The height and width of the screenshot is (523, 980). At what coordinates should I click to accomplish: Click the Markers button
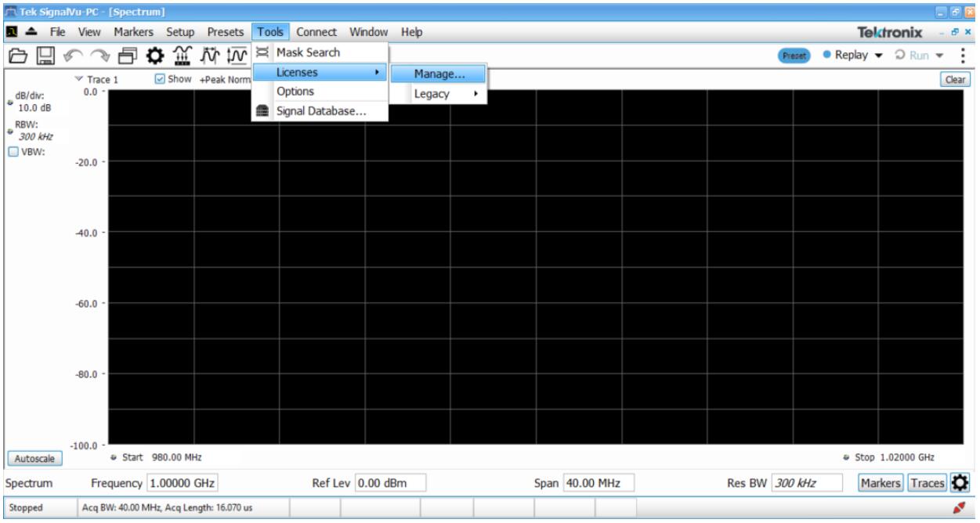881,479
